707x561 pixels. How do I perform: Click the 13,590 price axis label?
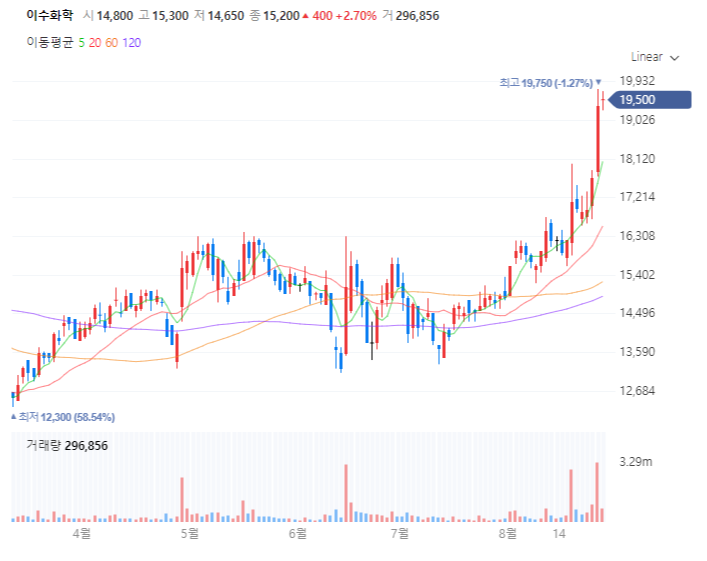[x=637, y=351]
